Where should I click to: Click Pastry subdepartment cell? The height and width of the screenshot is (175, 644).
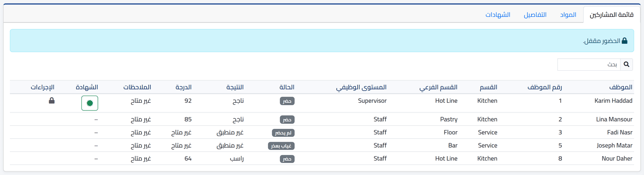[x=448, y=119]
